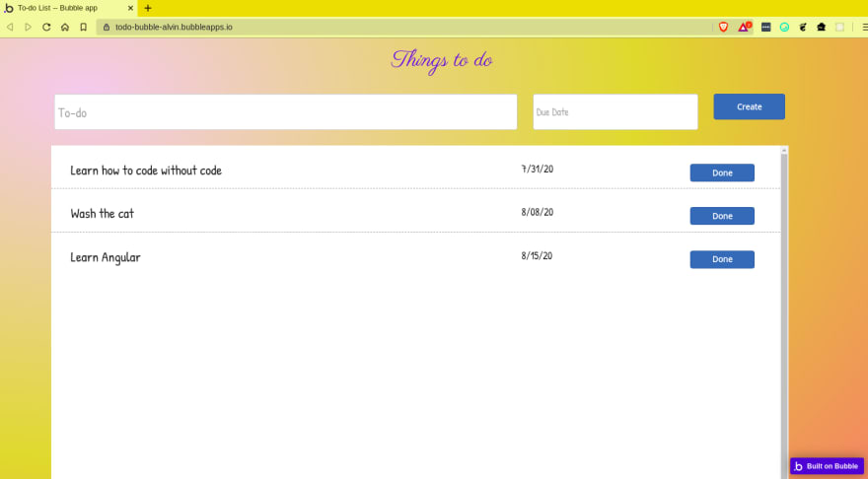Focus the To-do text input
The width and height of the screenshot is (868, 479).
pyautogui.click(x=286, y=111)
